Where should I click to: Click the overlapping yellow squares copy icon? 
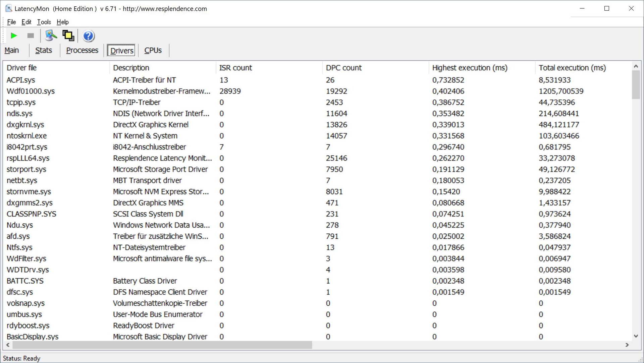(68, 36)
